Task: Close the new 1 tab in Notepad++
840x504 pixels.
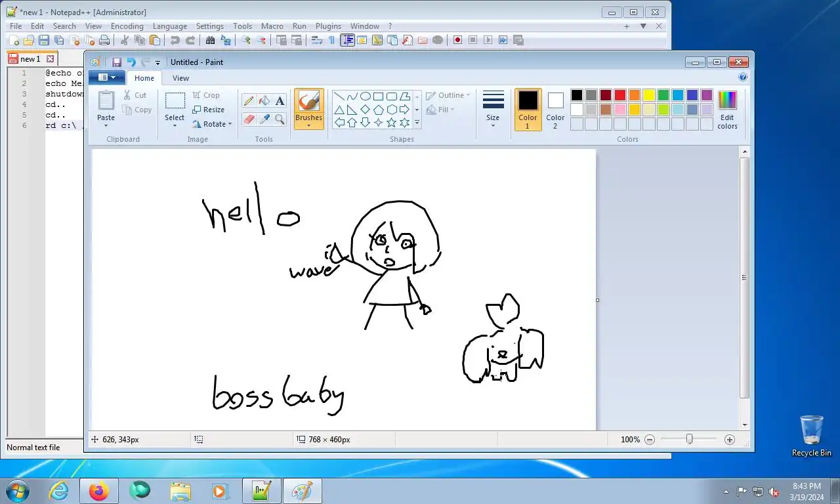Action: (x=50, y=59)
